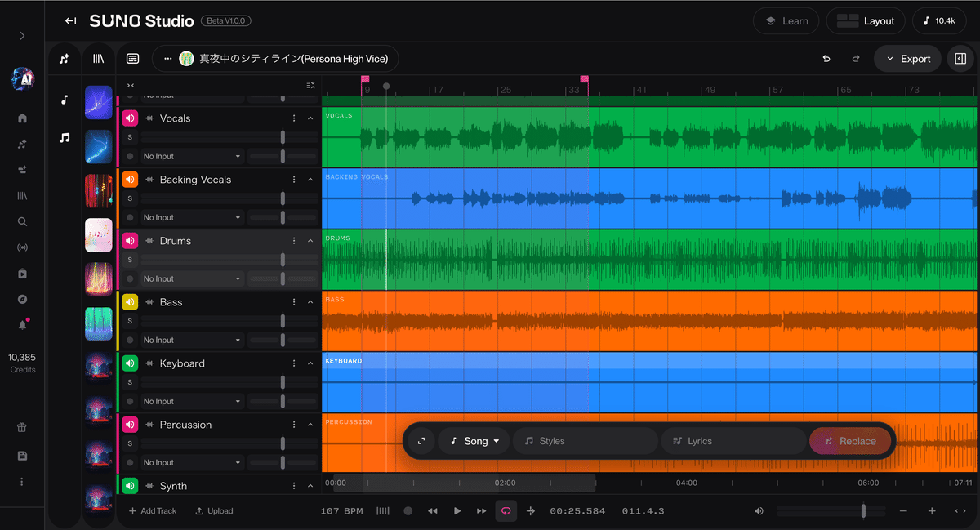Viewport: 980px width, 530px height.
Task: Click the Add Track button
Action: click(153, 510)
